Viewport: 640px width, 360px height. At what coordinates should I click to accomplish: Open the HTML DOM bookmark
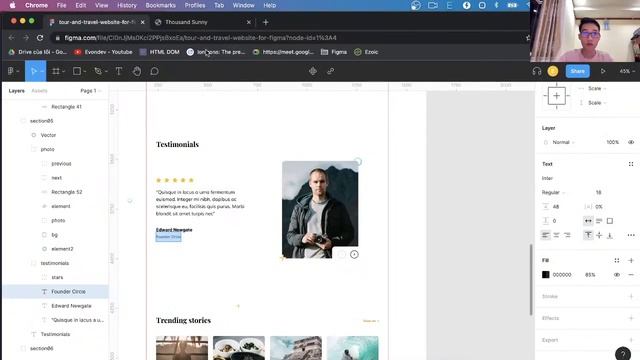[160, 52]
